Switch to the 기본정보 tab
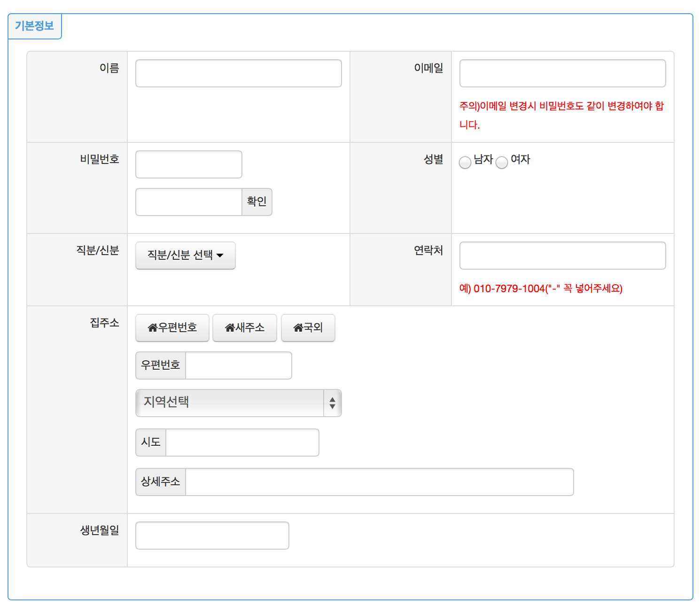Image resolution: width=700 pixels, height=606 pixels. [x=34, y=26]
